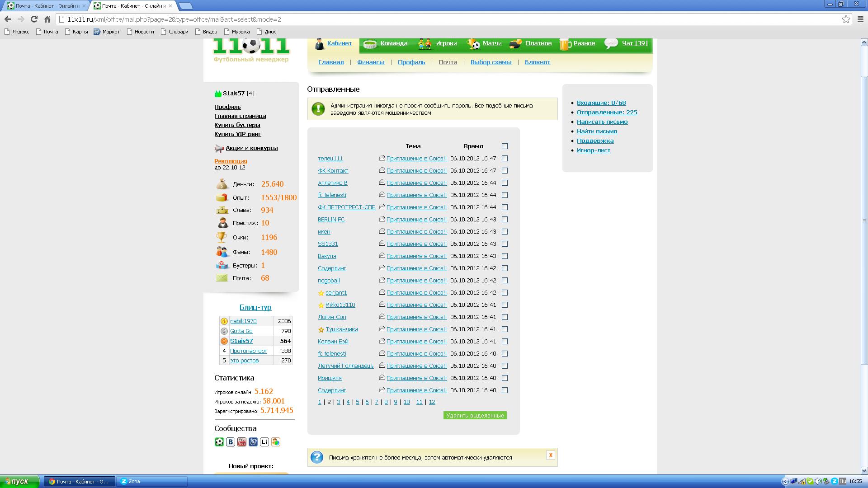Click the YouTube community icon
The width and height of the screenshot is (868, 488).
[x=242, y=442]
